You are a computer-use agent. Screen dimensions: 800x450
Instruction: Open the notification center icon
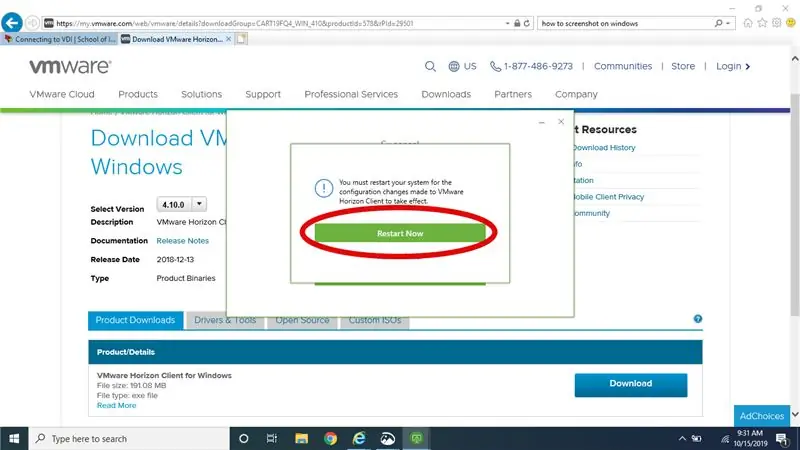point(782,439)
